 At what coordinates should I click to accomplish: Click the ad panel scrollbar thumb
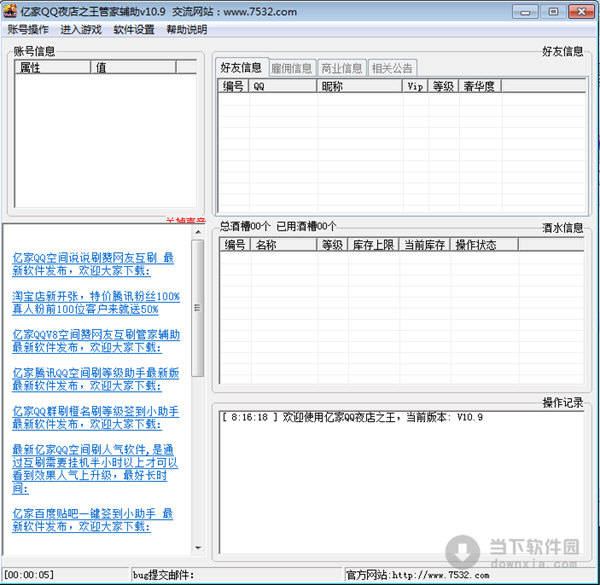tap(198, 308)
